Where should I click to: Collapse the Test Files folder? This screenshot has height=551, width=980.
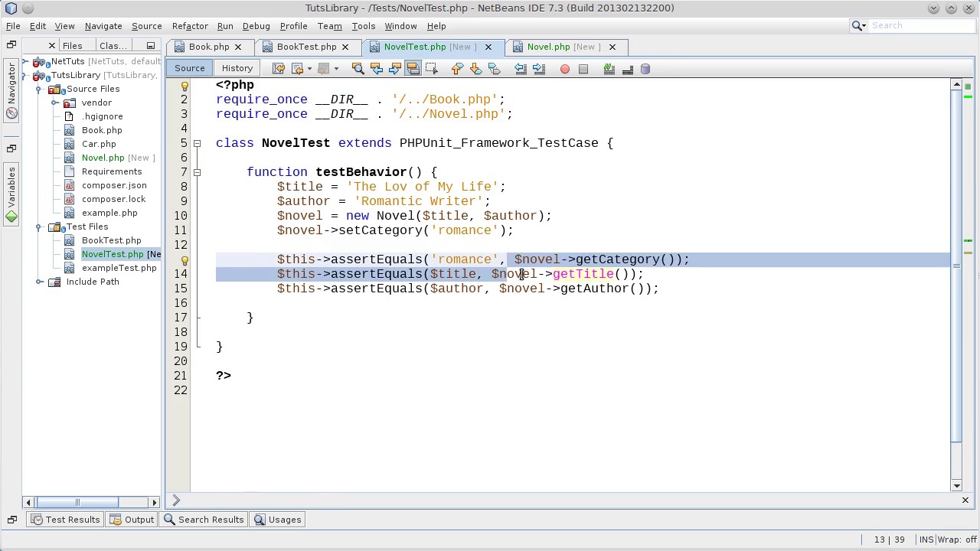(39, 227)
